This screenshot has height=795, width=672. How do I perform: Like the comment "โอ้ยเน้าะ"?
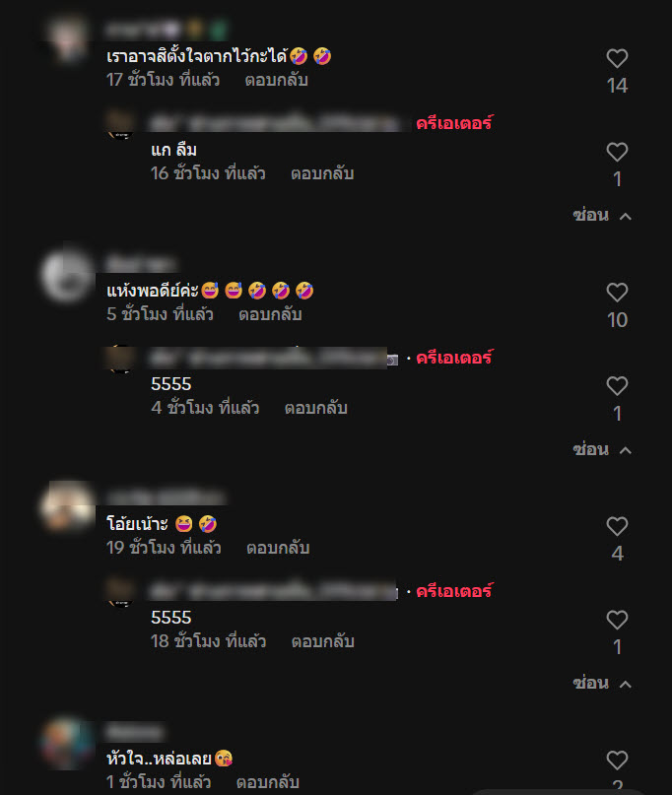click(617, 526)
